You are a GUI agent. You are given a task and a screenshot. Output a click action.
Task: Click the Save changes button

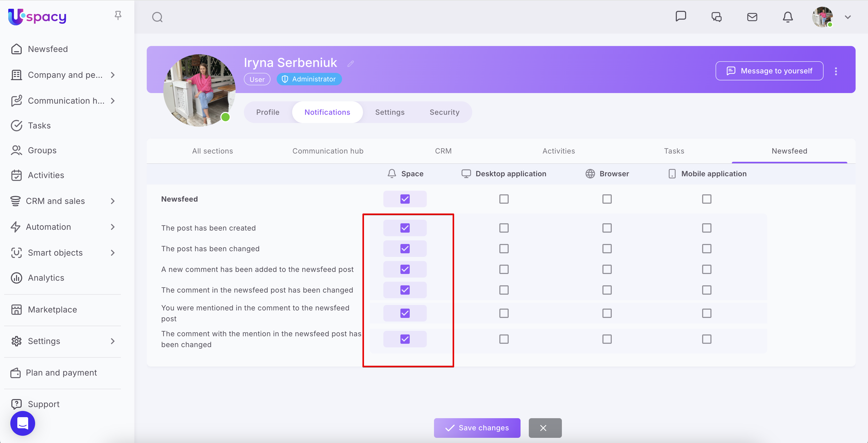[x=477, y=428]
